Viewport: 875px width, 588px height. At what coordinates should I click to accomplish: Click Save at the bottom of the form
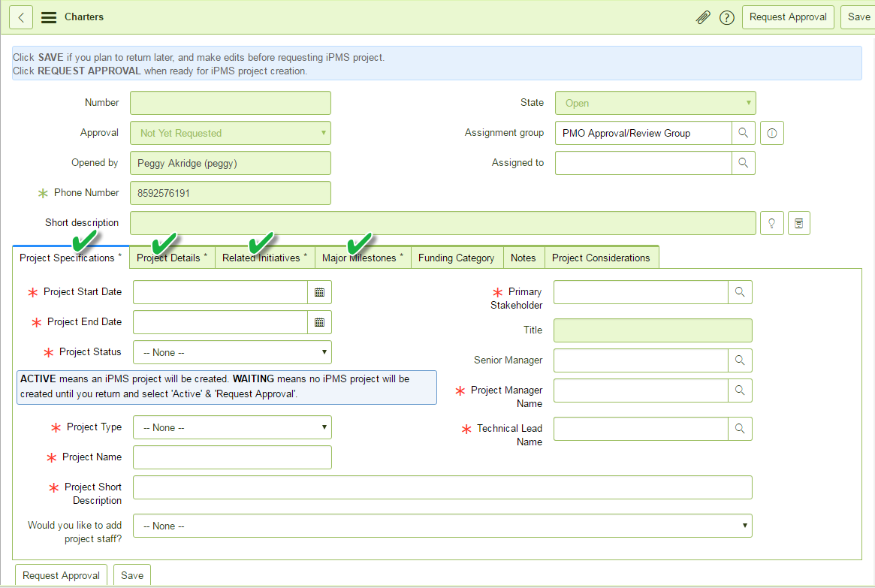pyautogui.click(x=131, y=574)
